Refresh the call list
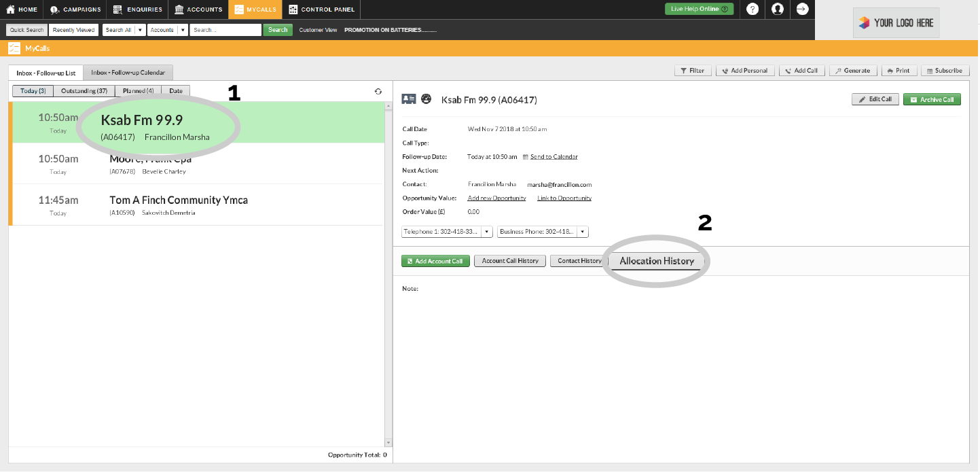Viewport: 980px width, 475px height. click(378, 92)
